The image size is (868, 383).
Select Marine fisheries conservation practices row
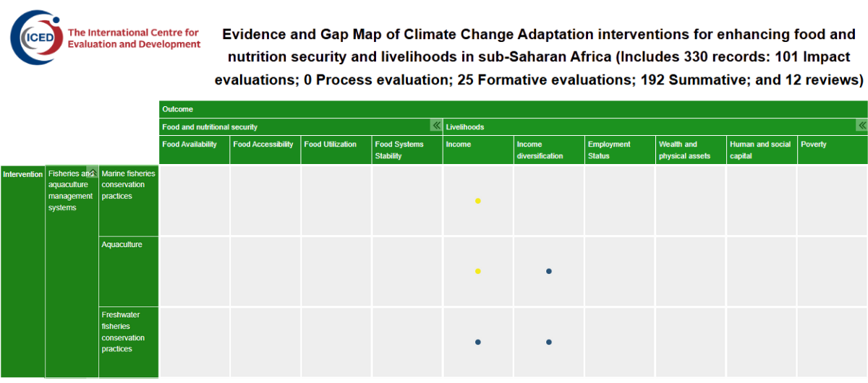click(x=129, y=200)
